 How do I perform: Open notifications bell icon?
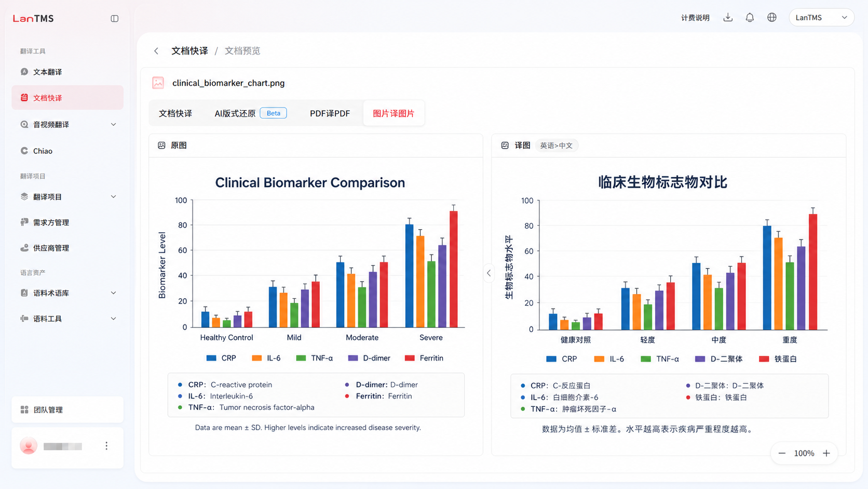[x=750, y=18]
